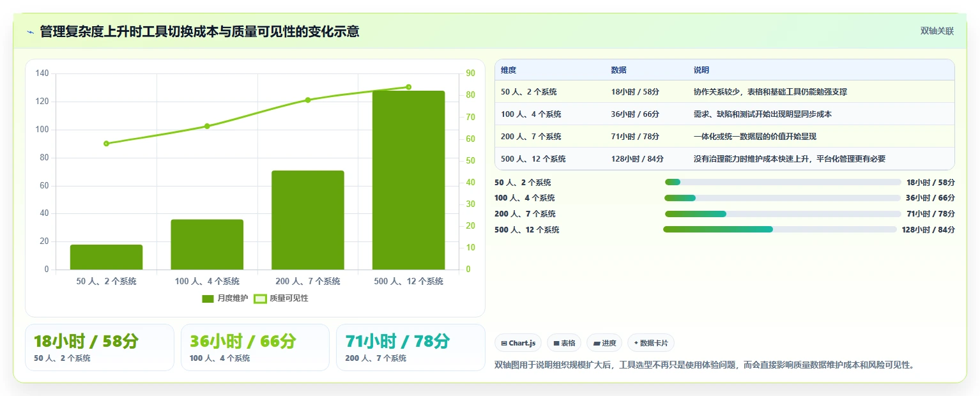Click the footer note starting 双轴图用于说明
This screenshot has width=980, height=396.
pyautogui.click(x=705, y=365)
